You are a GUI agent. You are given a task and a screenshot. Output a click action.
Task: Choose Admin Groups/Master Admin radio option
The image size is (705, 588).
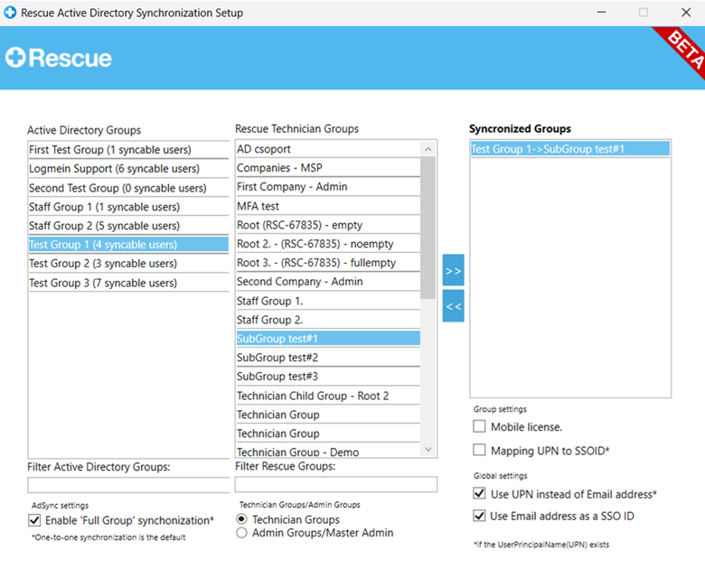click(241, 533)
